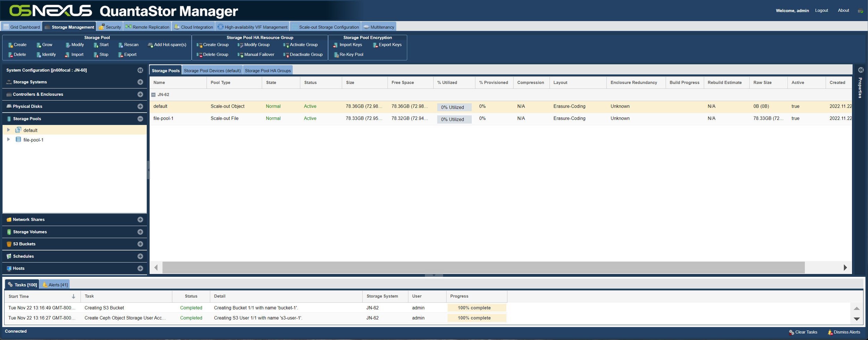Click Modify Group in HA Resource Group
The height and width of the screenshot is (340, 868).
tap(253, 45)
